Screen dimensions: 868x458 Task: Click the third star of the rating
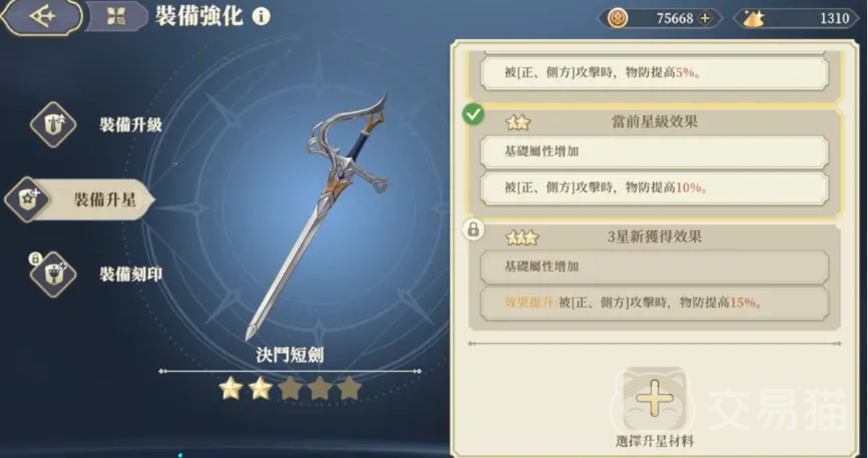click(290, 389)
